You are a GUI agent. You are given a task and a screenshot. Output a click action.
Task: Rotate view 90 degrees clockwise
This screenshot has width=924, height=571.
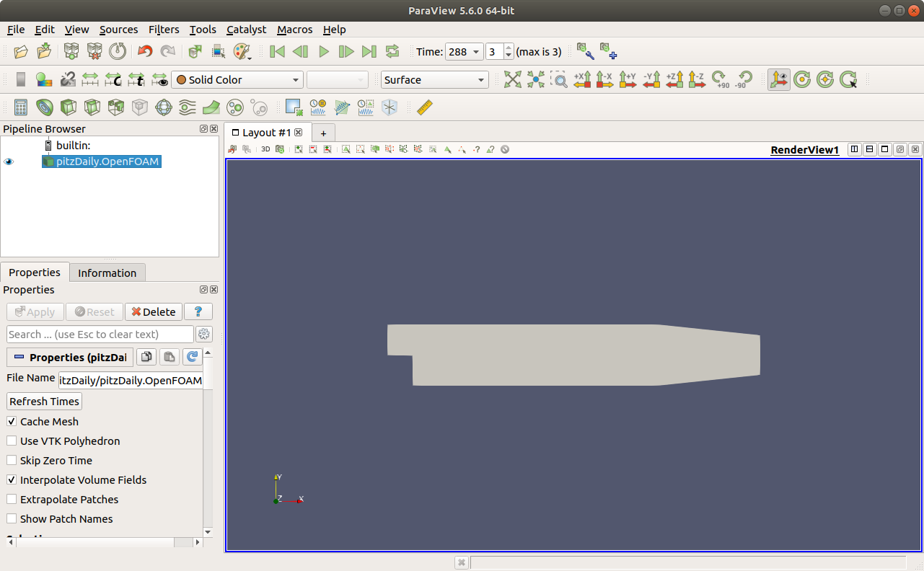click(x=721, y=80)
